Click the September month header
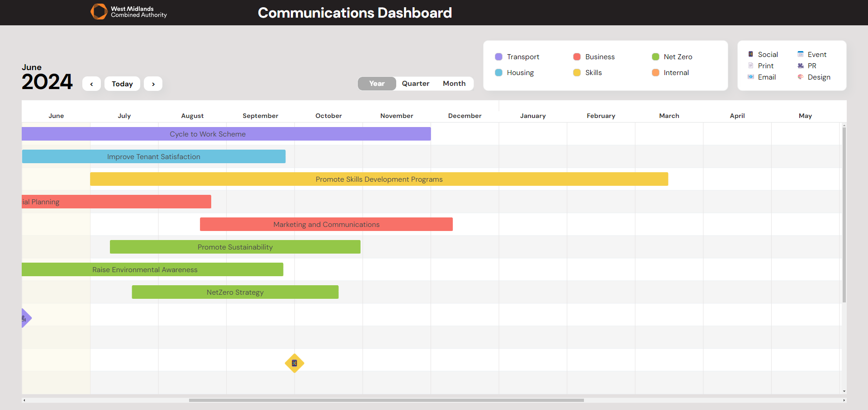 pyautogui.click(x=261, y=116)
